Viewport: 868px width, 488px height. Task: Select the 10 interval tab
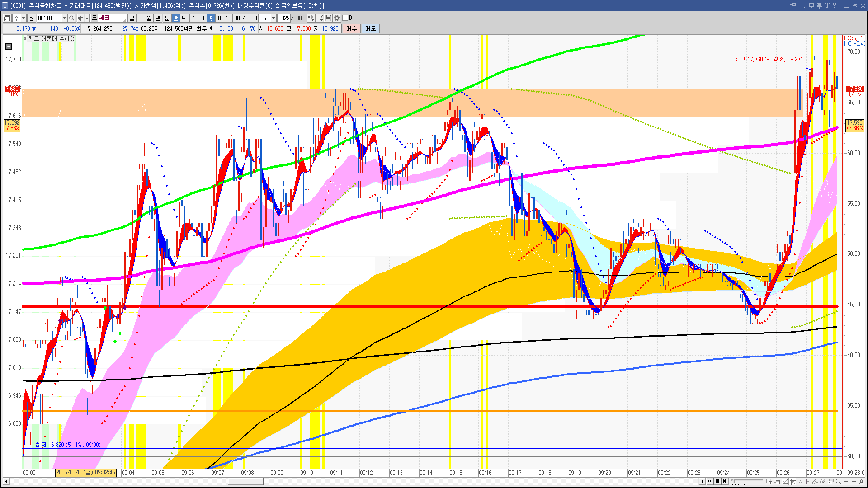tap(220, 18)
